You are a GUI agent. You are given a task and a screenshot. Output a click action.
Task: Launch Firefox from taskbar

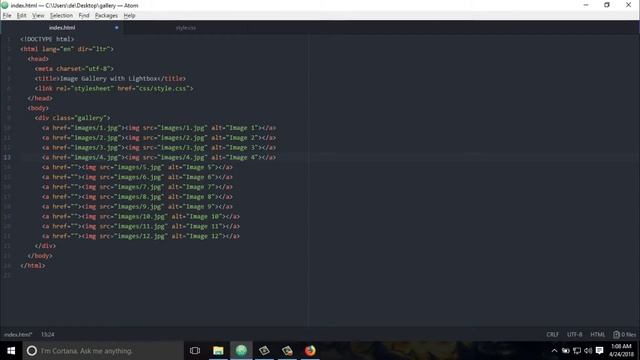coord(310,351)
